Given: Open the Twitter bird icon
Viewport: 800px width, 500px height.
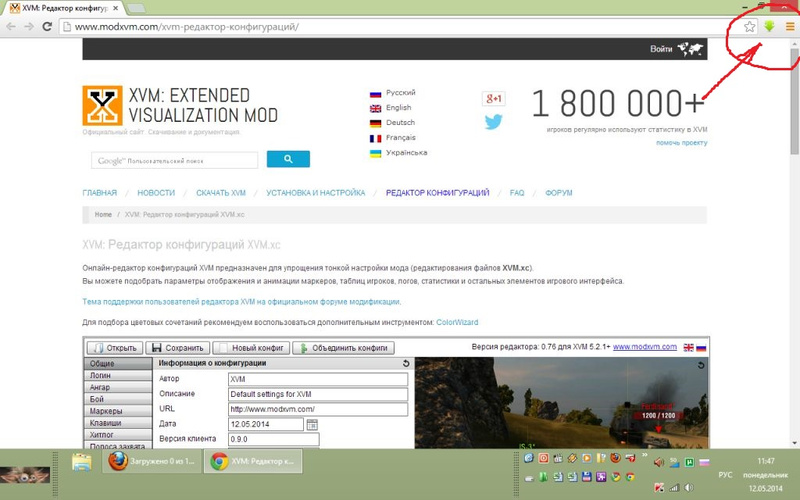Looking at the screenshot, I should (x=493, y=122).
